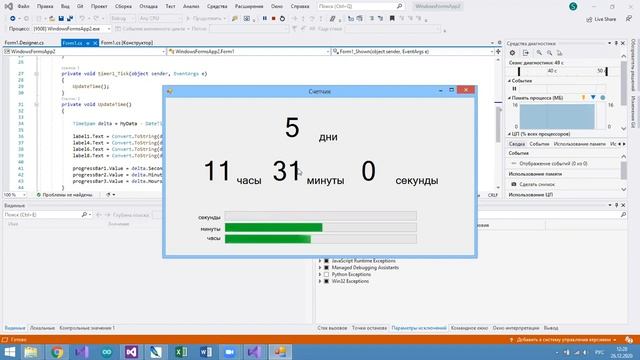Open a file with toolbar folder icon
The image size is (640, 360).
coord(52,18)
